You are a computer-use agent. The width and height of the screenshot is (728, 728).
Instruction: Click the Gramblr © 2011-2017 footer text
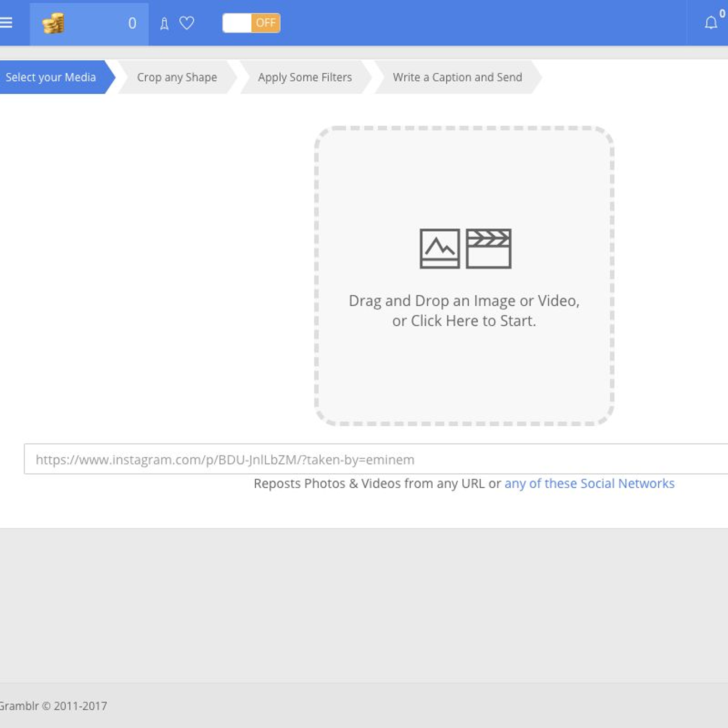point(53,706)
